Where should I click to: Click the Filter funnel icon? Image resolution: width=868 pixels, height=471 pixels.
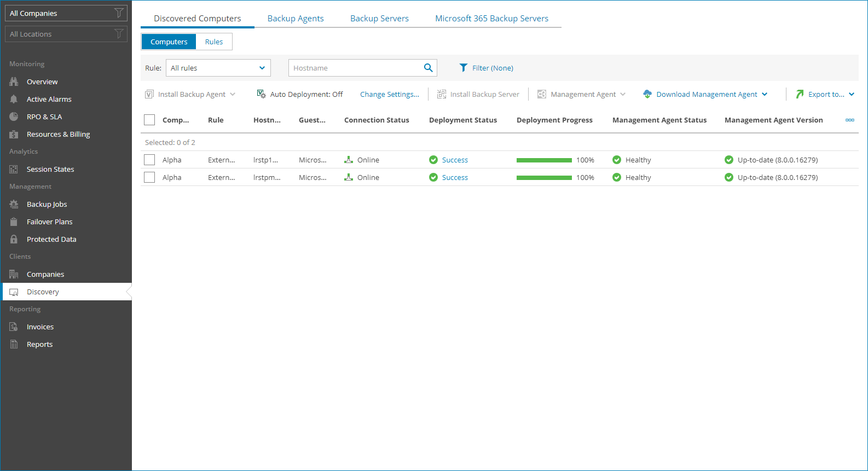coord(464,68)
